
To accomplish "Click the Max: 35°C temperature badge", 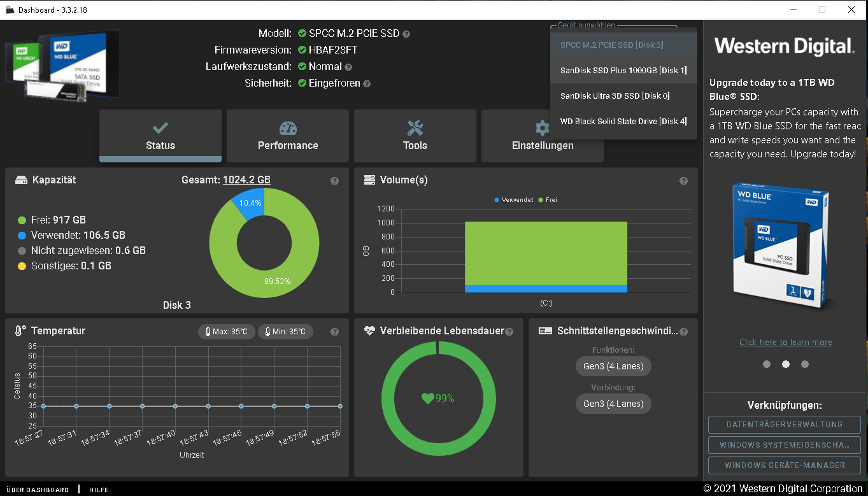I will [x=227, y=332].
